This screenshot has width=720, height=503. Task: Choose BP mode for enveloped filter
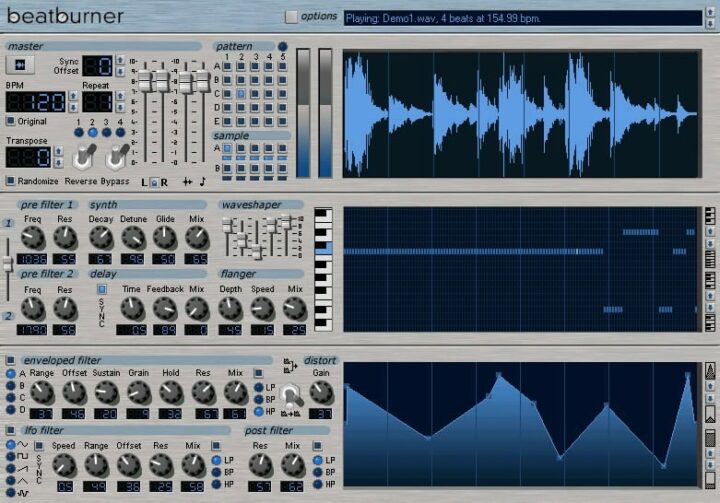click(257, 399)
